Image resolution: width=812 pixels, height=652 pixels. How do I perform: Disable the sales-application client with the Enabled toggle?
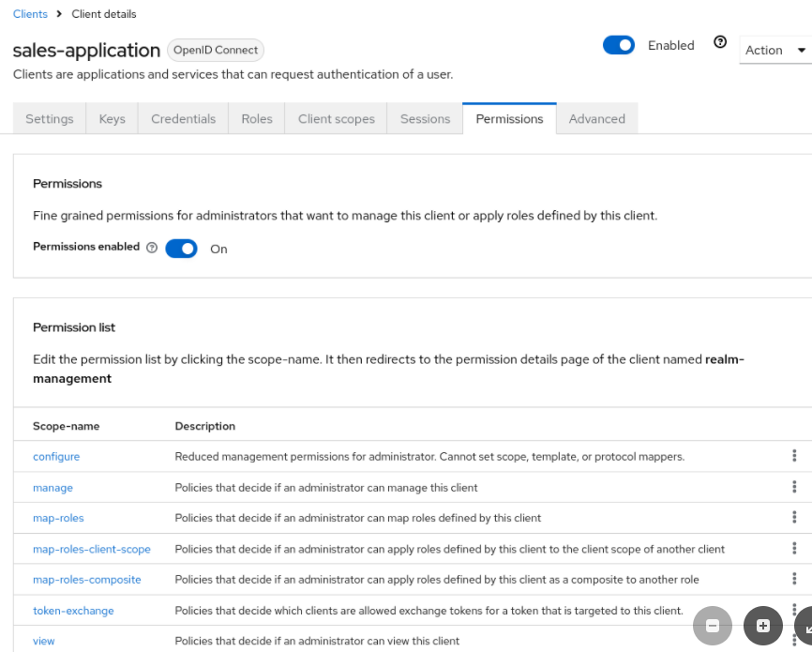619,44
